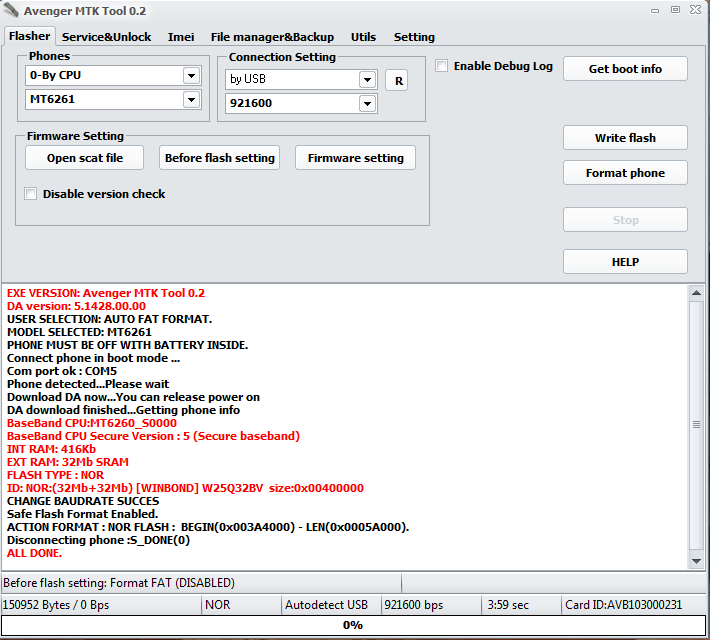
Task: Click '150952 Bytes / 0 Bps' status entry
Action: 56,605
